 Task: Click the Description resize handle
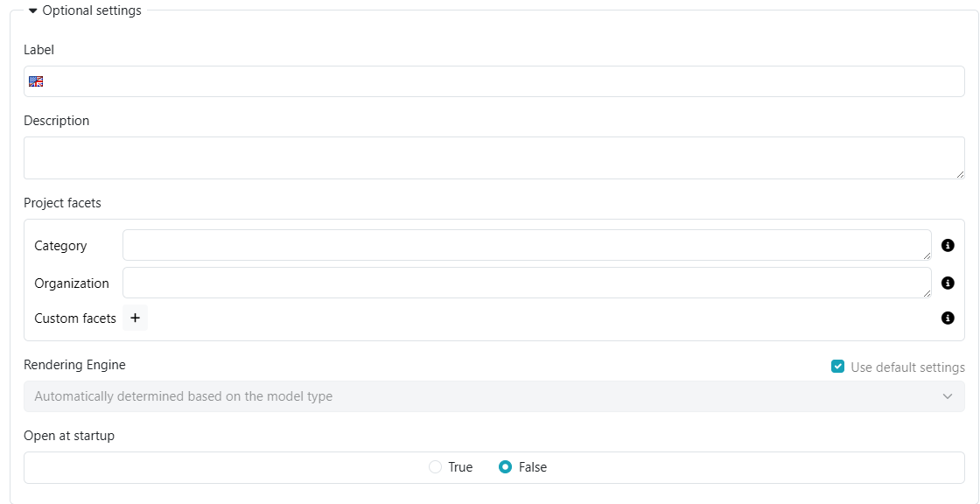coord(960,174)
